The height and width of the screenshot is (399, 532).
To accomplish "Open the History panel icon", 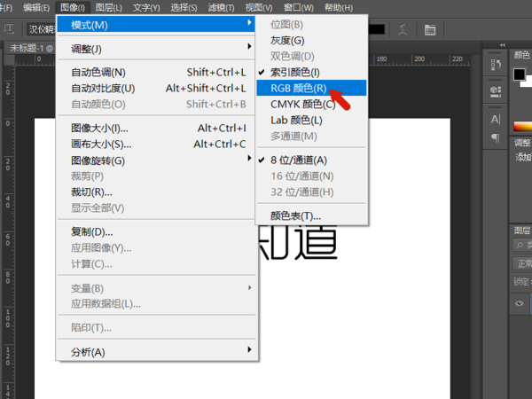I will click(496, 64).
